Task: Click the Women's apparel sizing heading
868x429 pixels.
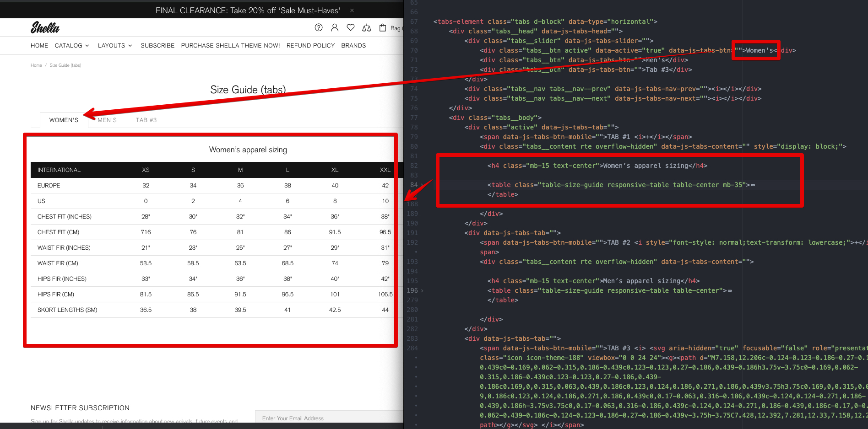Action: tap(248, 150)
